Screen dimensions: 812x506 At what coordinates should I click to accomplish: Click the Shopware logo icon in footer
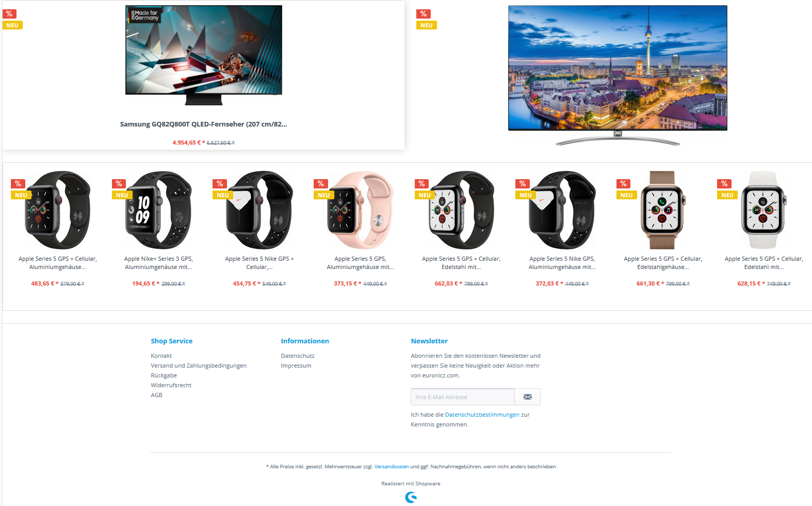tap(411, 497)
